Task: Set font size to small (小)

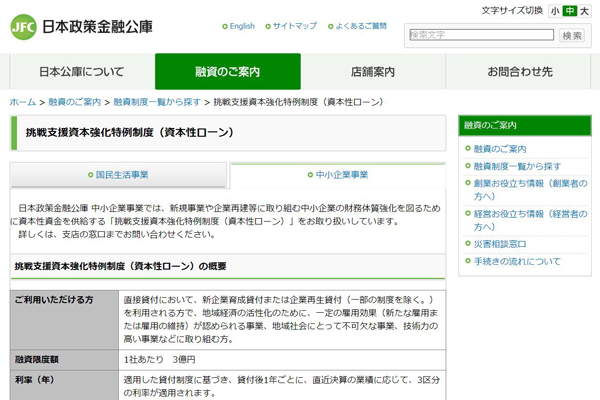Action: [554, 11]
